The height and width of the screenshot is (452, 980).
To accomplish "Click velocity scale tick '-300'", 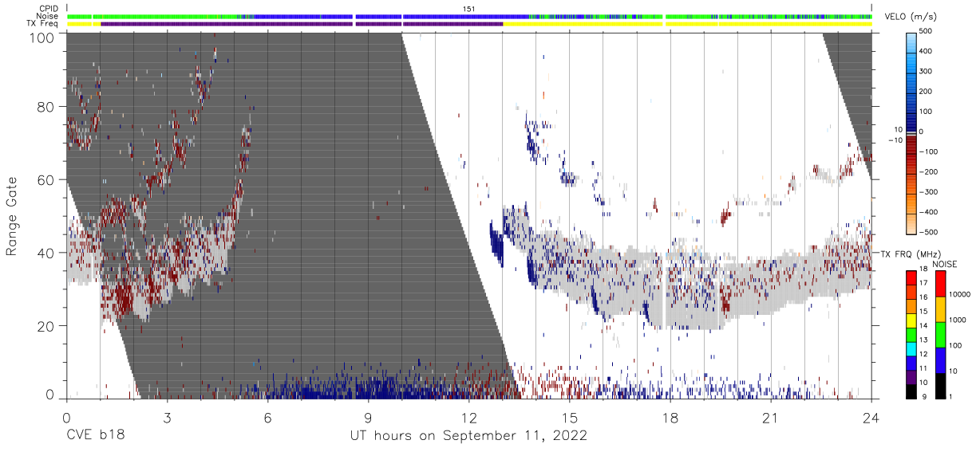I will tap(929, 193).
